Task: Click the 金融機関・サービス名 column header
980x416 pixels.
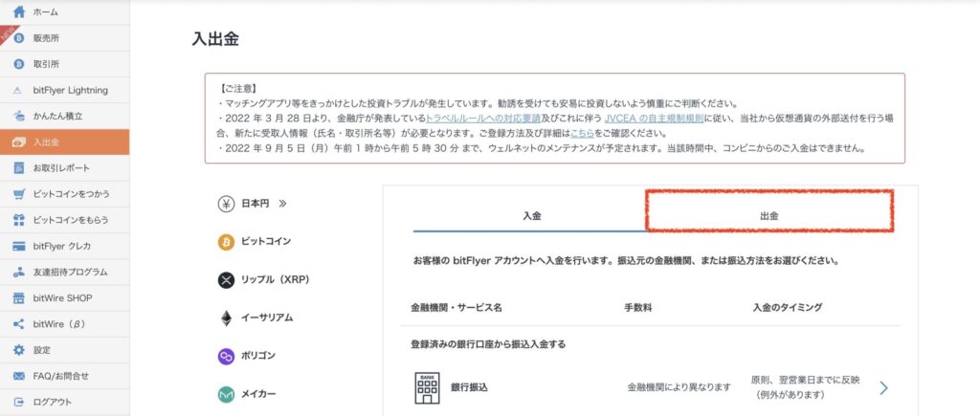Action: coord(457,308)
